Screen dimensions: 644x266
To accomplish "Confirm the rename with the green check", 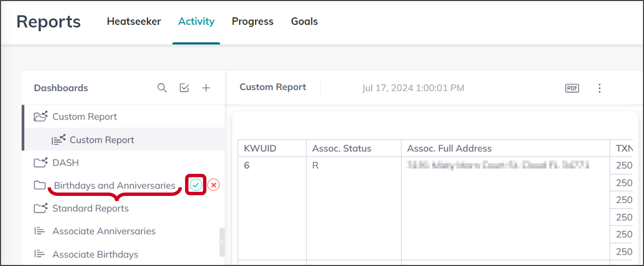I will [x=196, y=185].
